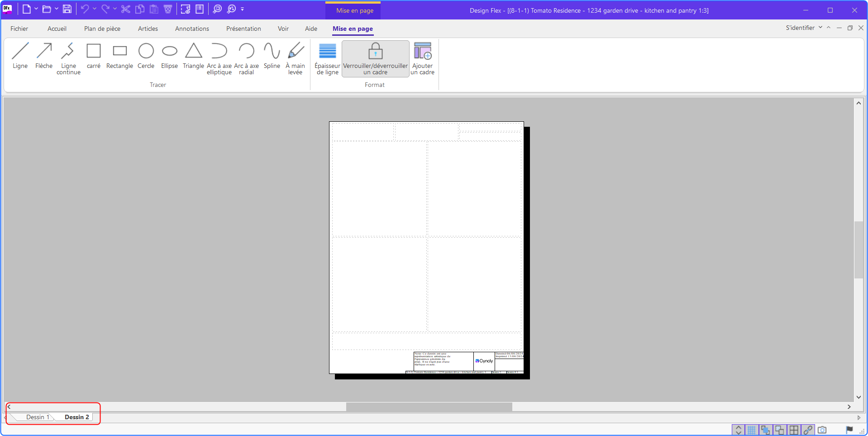This screenshot has width=868, height=436.
Task: Open the redo history dropdown
Action: coord(115,9)
